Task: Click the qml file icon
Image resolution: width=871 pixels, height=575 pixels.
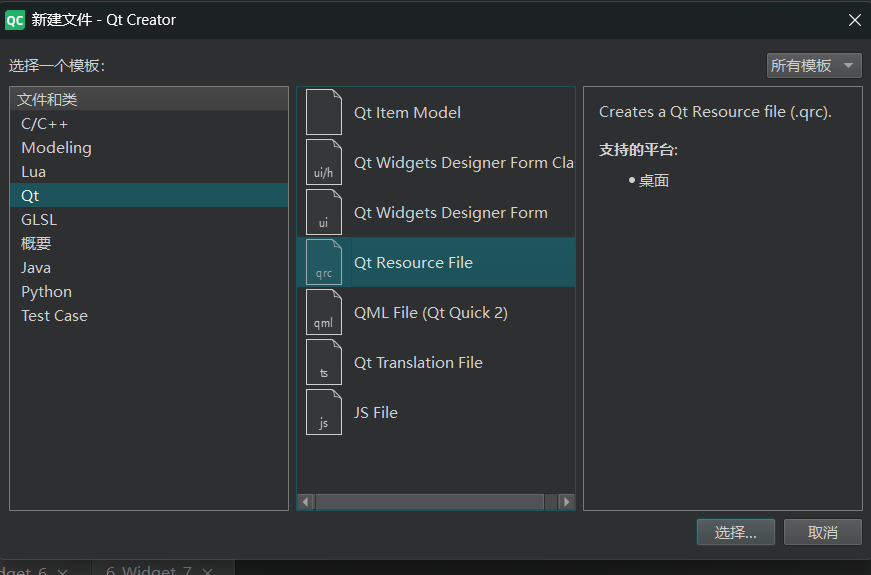Action: click(x=324, y=312)
